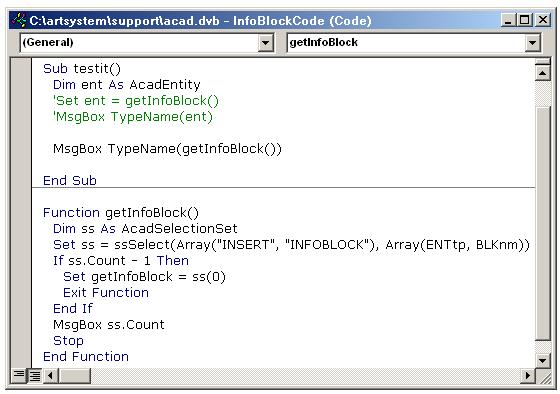Minimize the InfoBlockCode code window
This screenshot has height=394, width=560.
pyautogui.click(x=508, y=20)
